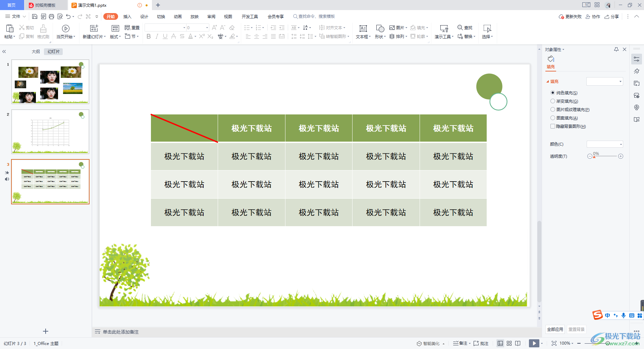Screen dimensions: 644x349
Task: Click transparency increase plus button
Action: (x=621, y=156)
